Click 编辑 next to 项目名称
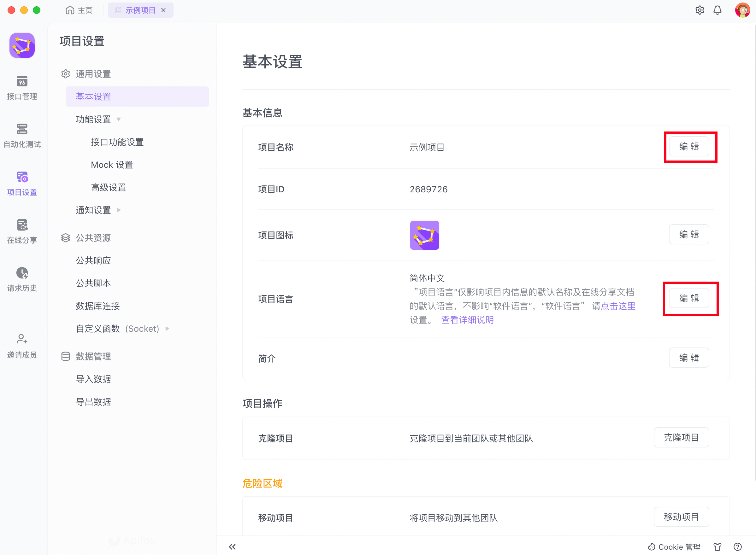 689,147
